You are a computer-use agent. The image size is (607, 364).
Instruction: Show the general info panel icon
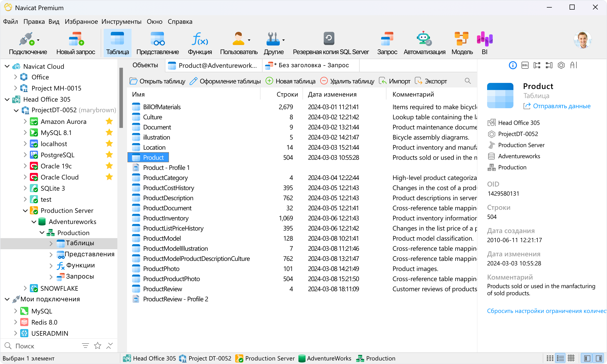point(513,65)
